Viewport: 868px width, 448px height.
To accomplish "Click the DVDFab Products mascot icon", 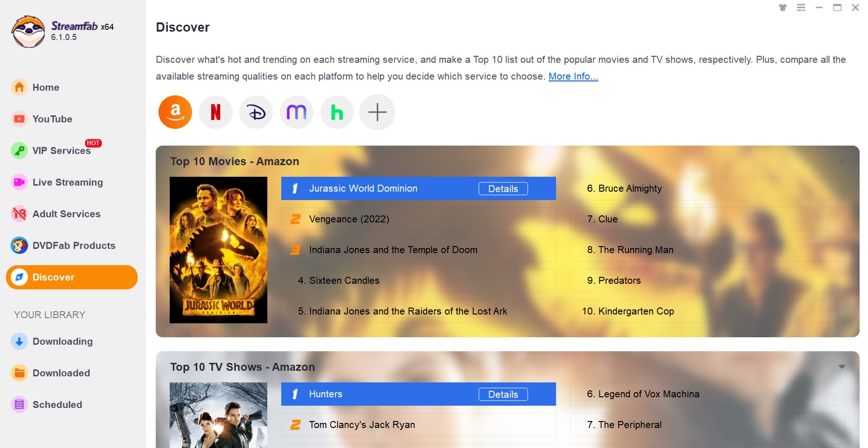I will coord(19,246).
